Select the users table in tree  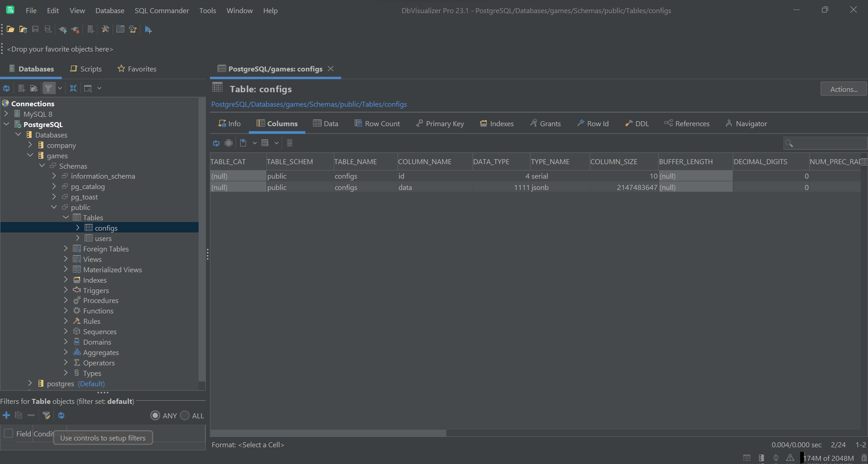103,238
